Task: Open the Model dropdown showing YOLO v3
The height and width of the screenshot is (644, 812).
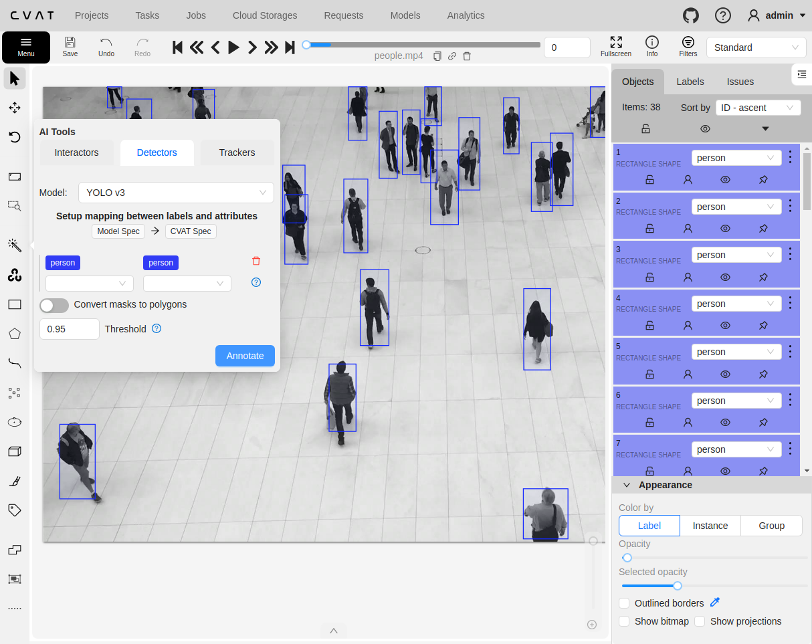Action: click(176, 193)
